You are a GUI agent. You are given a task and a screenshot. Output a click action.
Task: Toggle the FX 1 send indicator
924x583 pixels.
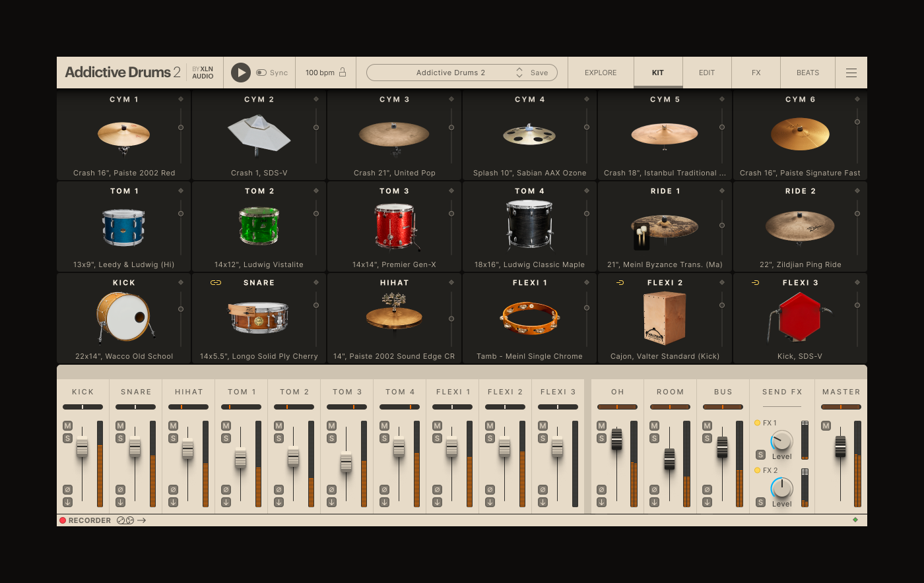757,423
